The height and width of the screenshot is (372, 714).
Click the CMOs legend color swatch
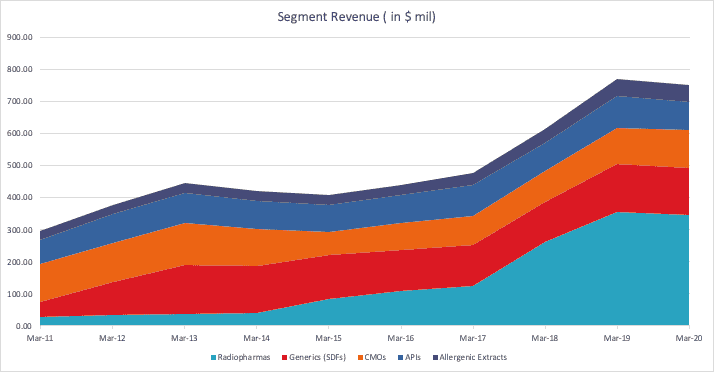tap(360, 357)
